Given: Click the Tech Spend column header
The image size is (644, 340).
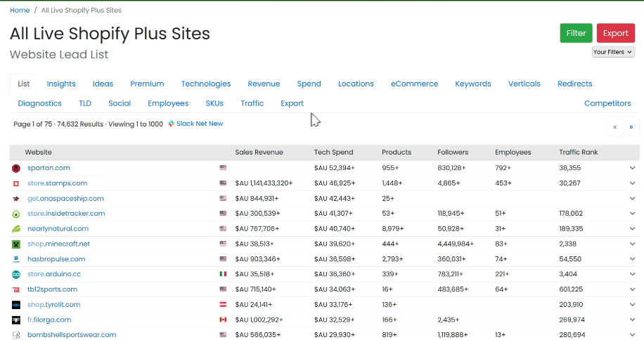Looking at the screenshot, I should (333, 152).
